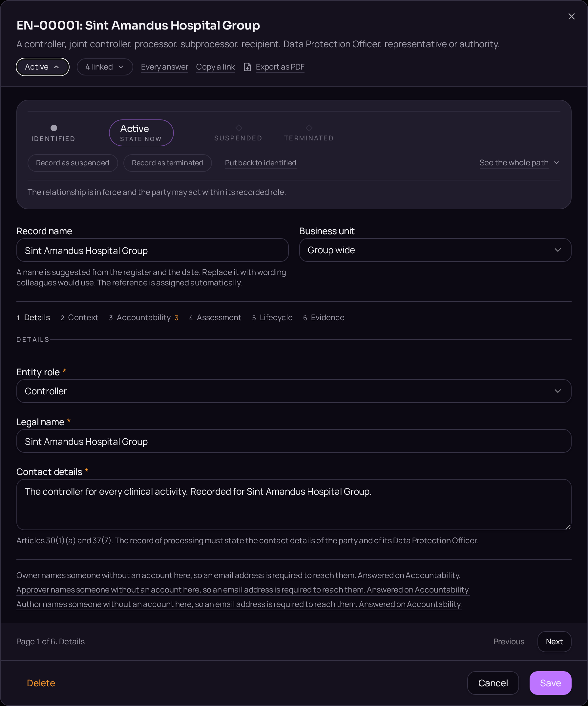Viewport: 588px width, 706px height.
Task: Click the Terminated diamond state marker
Action: [309, 128]
